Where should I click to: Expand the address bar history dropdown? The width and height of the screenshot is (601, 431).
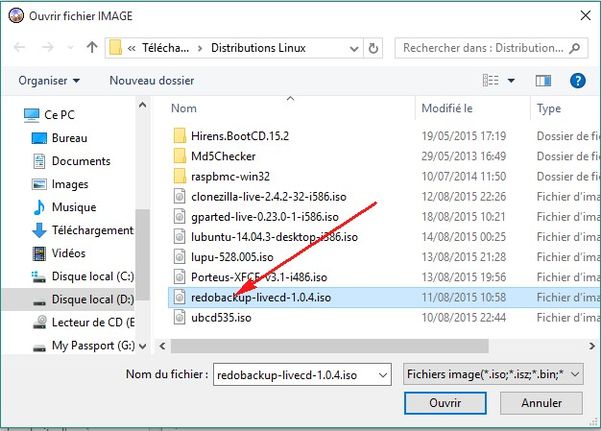click(x=354, y=49)
